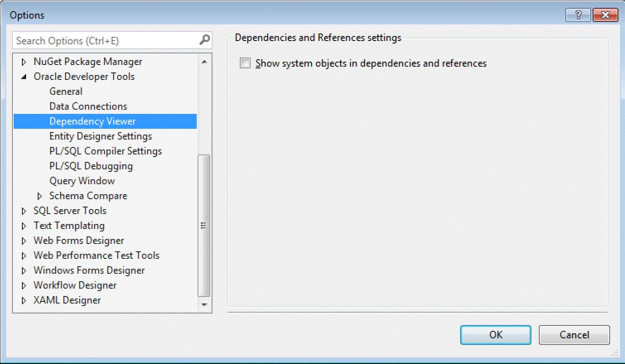The height and width of the screenshot is (364, 625).
Task: Expand the SQL Server Tools section
Action: click(x=24, y=210)
